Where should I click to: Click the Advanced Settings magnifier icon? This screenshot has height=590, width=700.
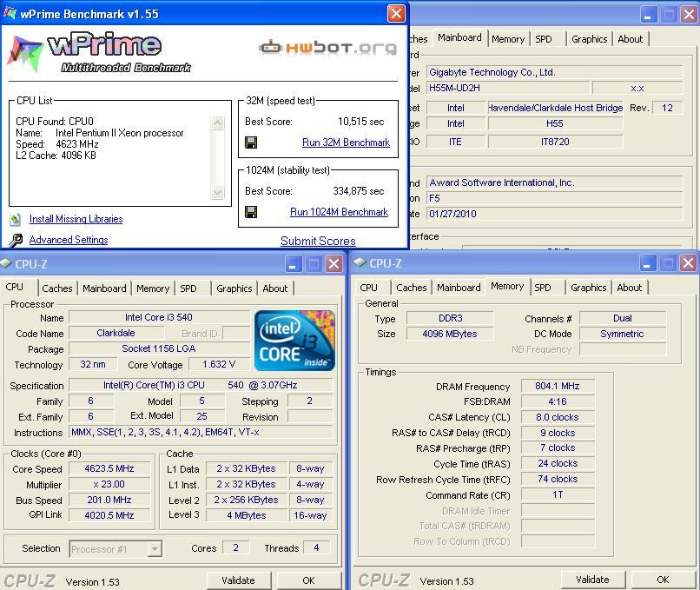[16, 241]
